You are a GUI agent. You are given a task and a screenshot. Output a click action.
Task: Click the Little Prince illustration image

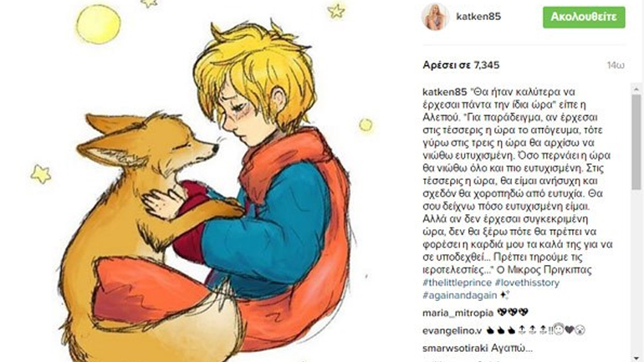pos(206,181)
